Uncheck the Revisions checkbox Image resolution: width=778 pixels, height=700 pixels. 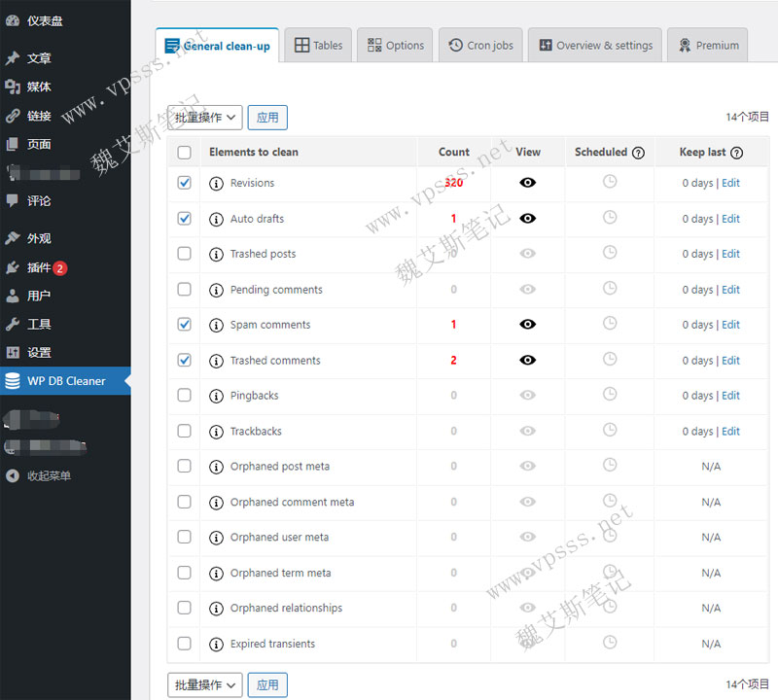coord(184,183)
